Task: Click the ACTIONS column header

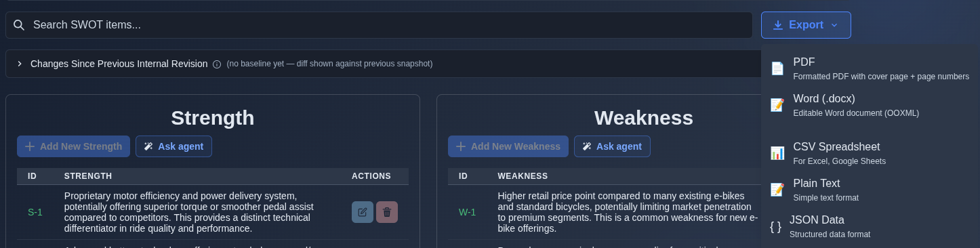Action: (x=371, y=176)
